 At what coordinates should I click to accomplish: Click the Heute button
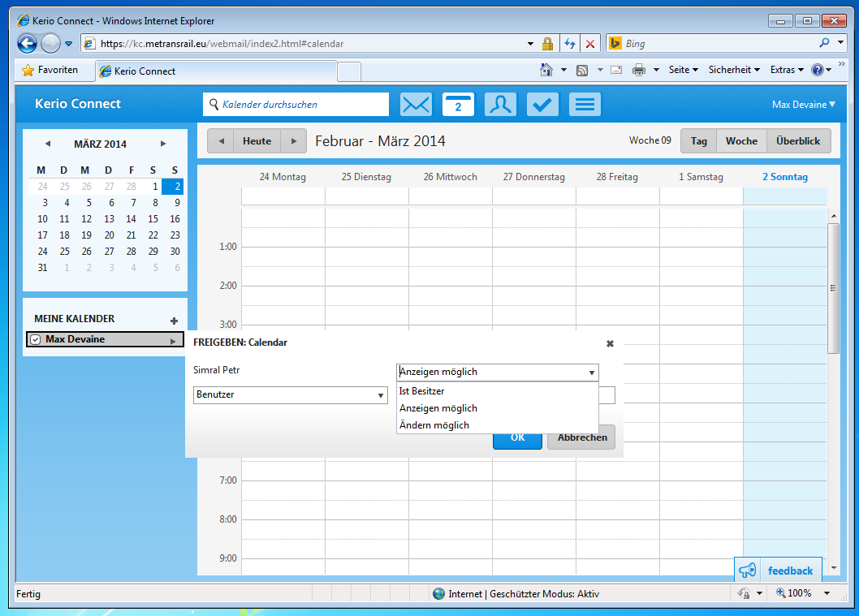[257, 141]
